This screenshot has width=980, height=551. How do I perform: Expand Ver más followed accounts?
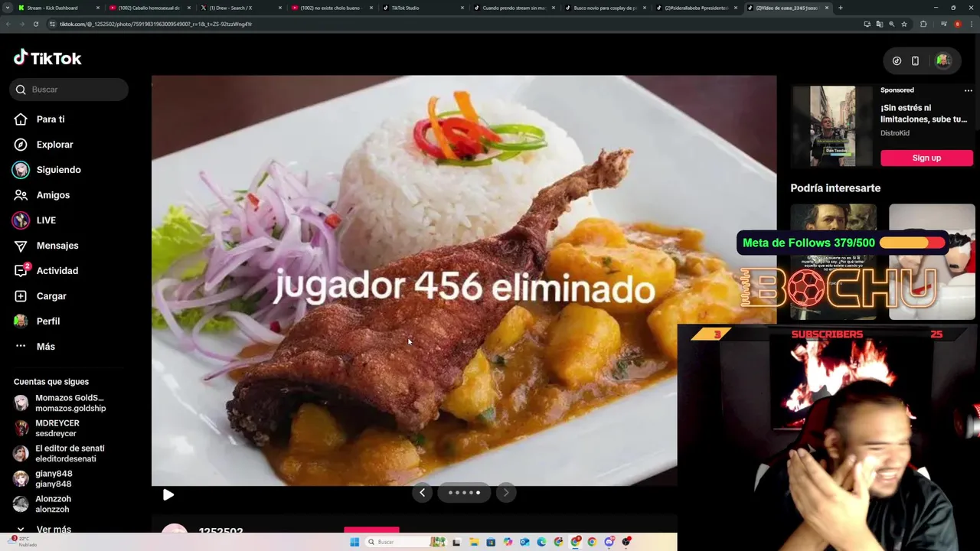coord(43,529)
